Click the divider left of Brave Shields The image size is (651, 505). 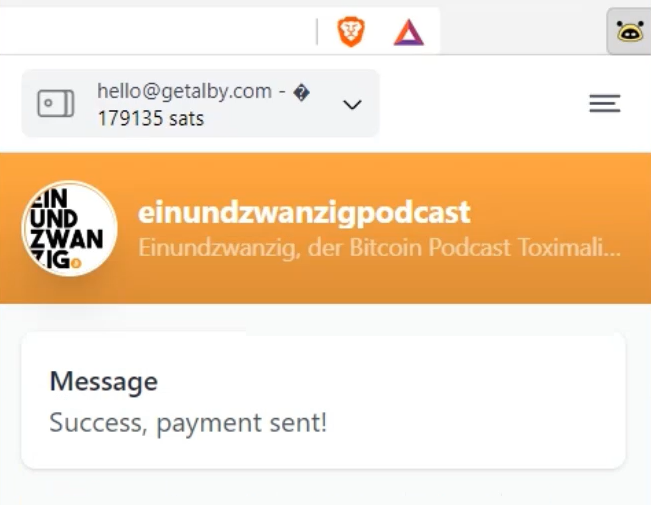click(317, 32)
